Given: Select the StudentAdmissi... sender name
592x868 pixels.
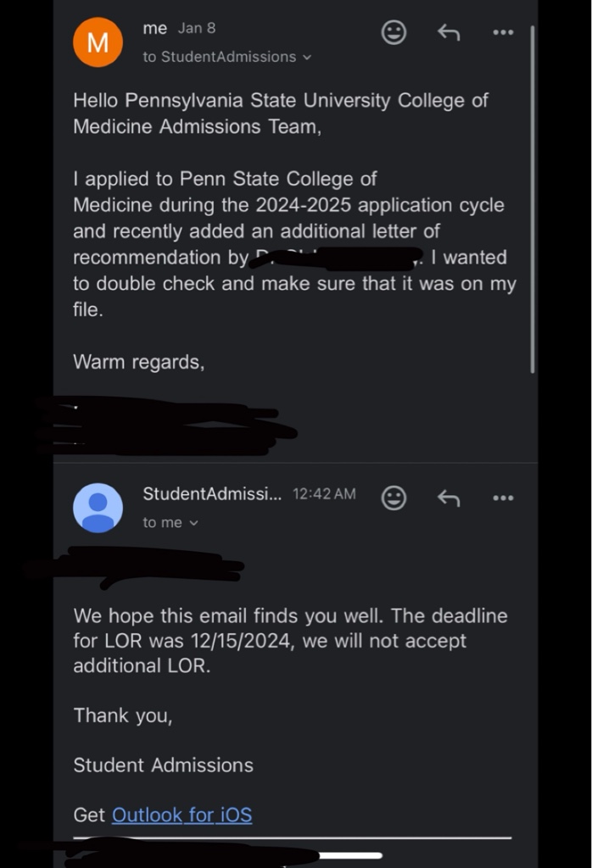Looking at the screenshot, I should [212, 493].
